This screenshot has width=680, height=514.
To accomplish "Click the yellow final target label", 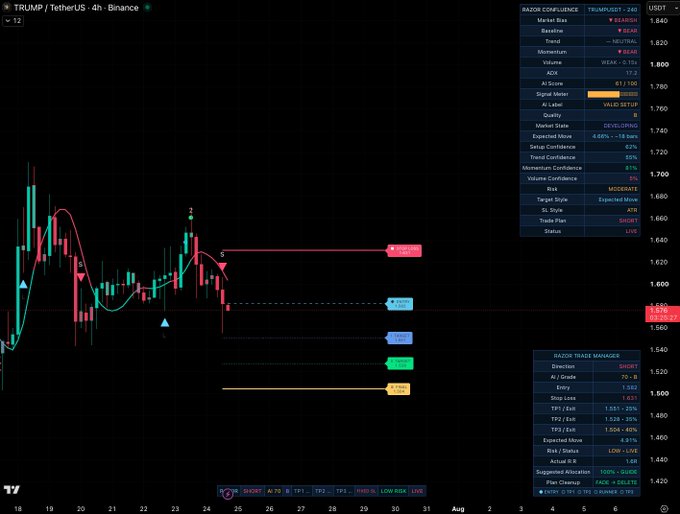I will coord(399,389).
